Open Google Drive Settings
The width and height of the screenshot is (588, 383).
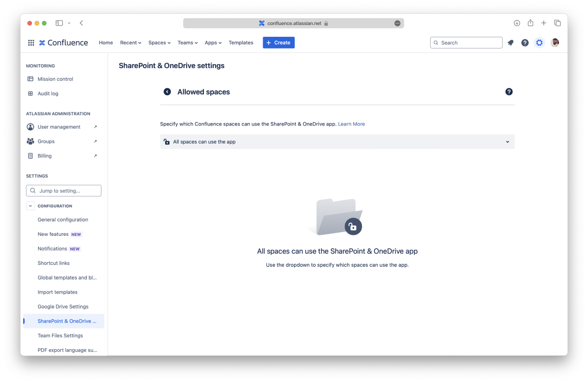pos(63,306)
